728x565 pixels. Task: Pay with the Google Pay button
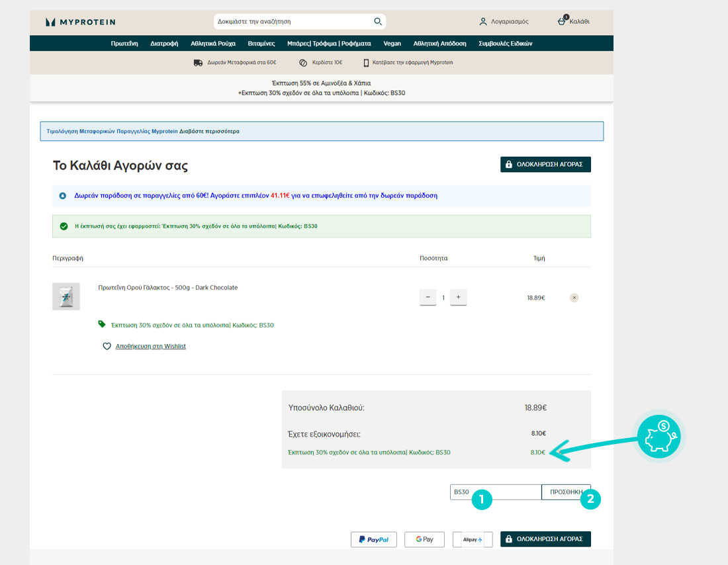pos(424,539)
